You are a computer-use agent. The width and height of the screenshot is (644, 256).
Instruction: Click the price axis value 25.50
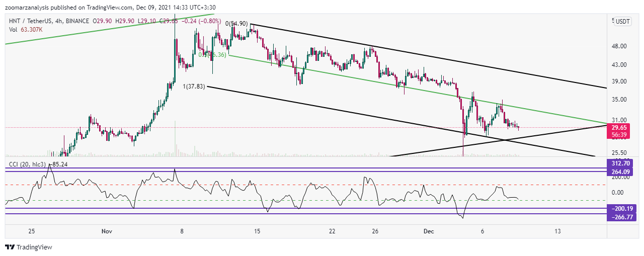pyautogui.click(x=618, y=152)
